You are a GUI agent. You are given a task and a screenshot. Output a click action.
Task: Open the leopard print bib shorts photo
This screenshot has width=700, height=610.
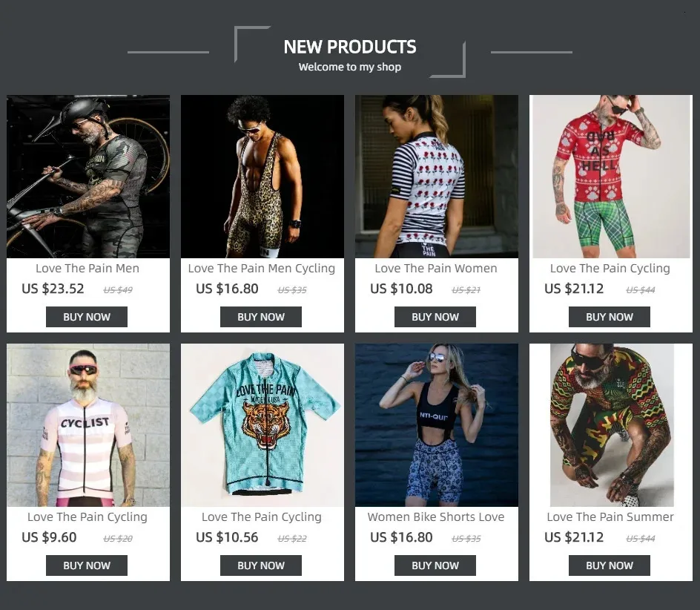262,177
